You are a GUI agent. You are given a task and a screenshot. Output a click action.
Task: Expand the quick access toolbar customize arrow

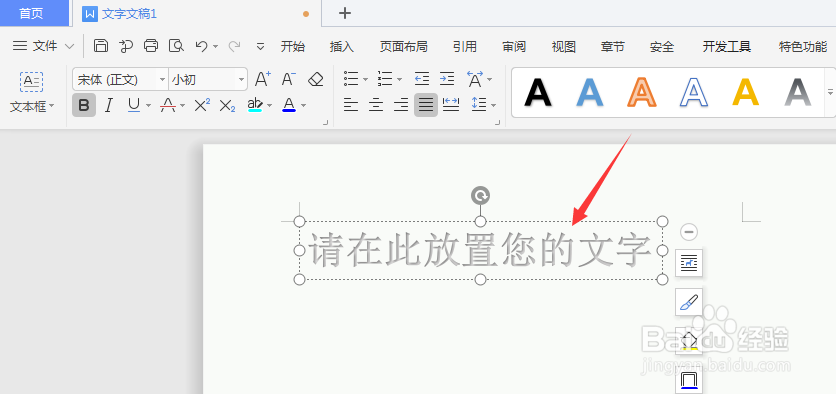(260, 46)
